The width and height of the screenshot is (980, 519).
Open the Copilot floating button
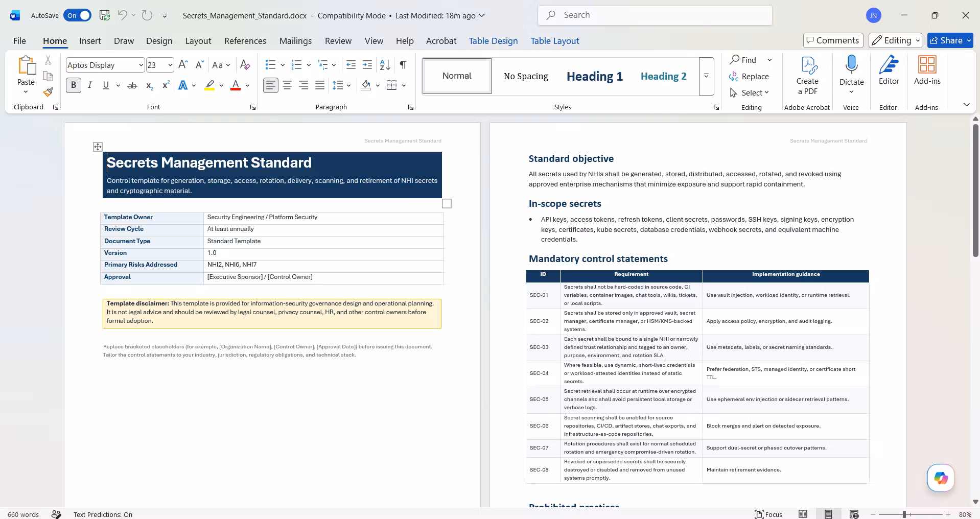(941, 478)
